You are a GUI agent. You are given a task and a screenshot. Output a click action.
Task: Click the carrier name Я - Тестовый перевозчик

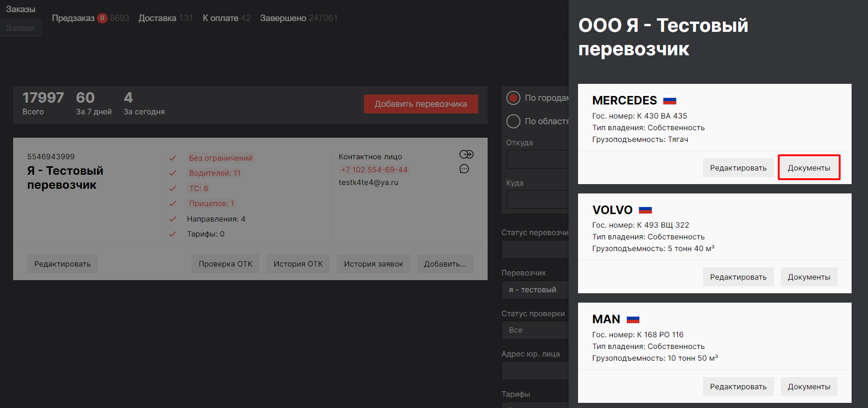click(65, 178)
